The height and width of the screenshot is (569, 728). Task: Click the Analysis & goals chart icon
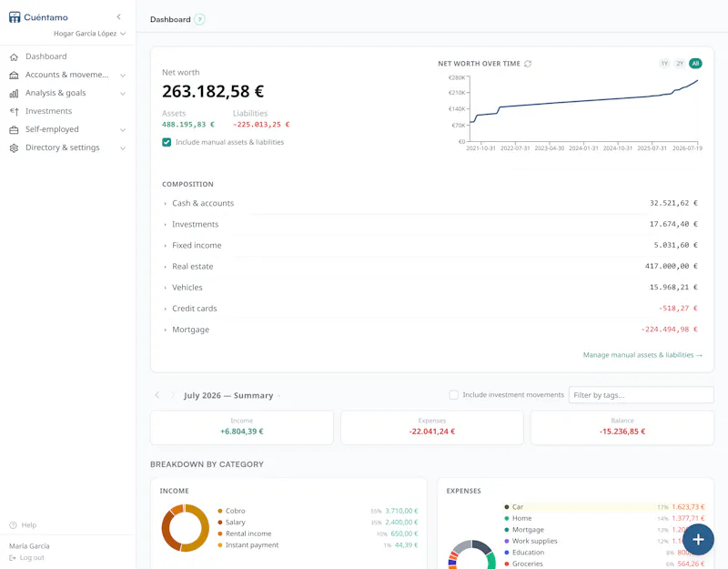point(14,94)
